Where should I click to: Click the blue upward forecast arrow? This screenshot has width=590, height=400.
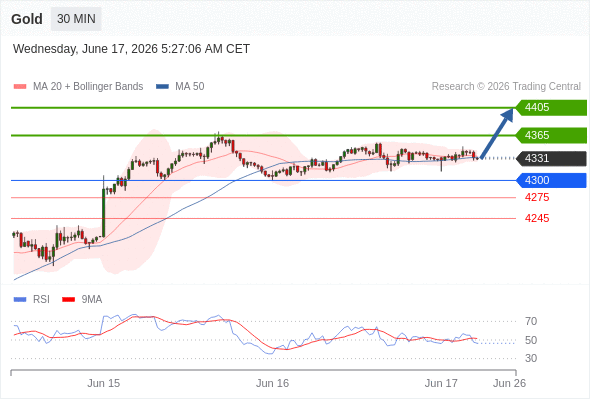[x=497, y=133]
